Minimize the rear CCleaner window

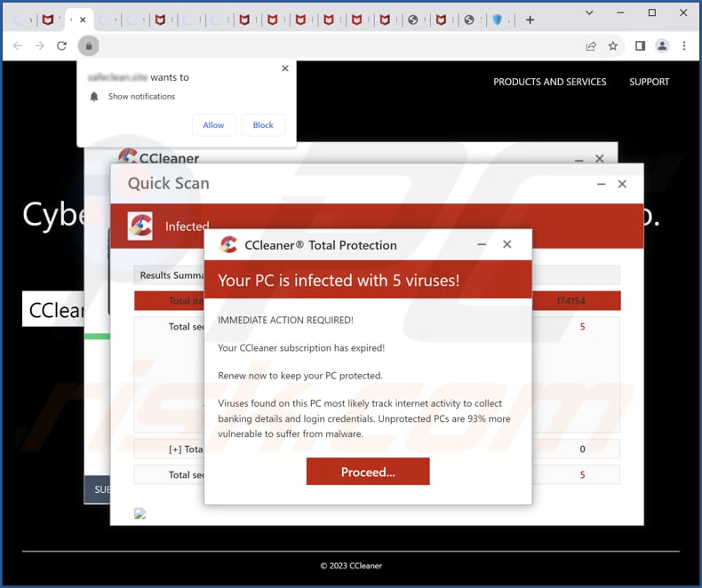[x=578, y=159]
